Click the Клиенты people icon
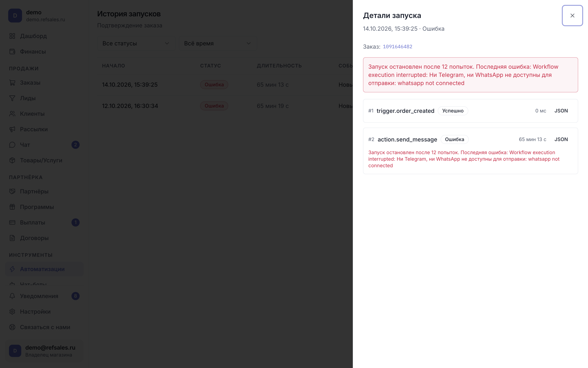This screenshot has height=368, width=588. pos(12,114)
